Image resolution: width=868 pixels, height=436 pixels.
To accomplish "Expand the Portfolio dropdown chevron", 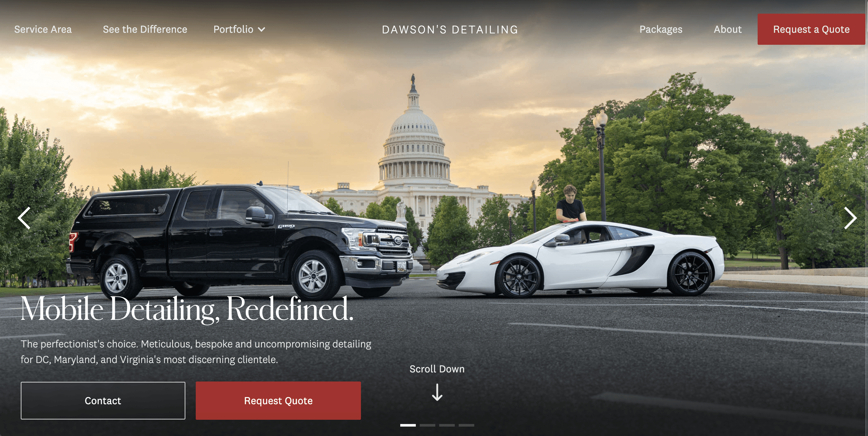I will 262,30.
